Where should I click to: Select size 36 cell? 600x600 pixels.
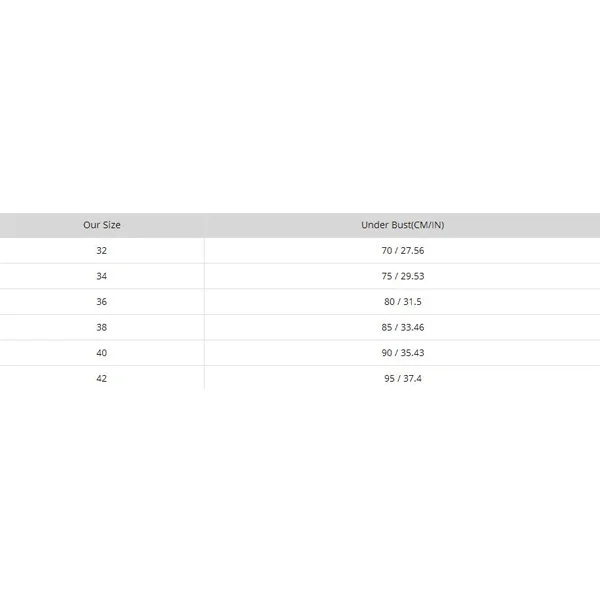point(102,302)
